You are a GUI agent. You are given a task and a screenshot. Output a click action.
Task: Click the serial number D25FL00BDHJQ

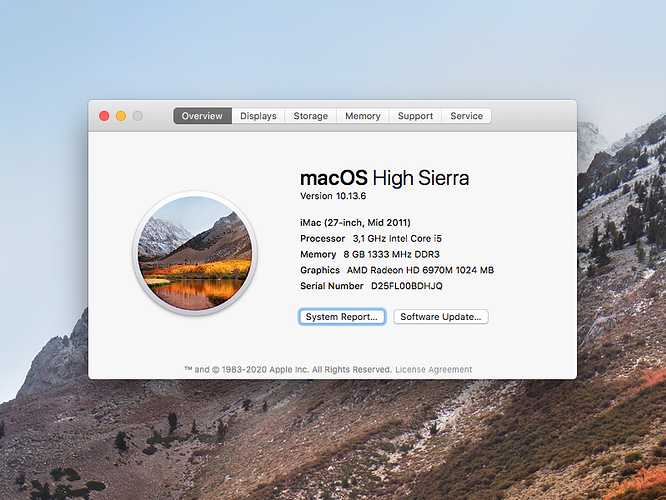click(x=407, y=286)
